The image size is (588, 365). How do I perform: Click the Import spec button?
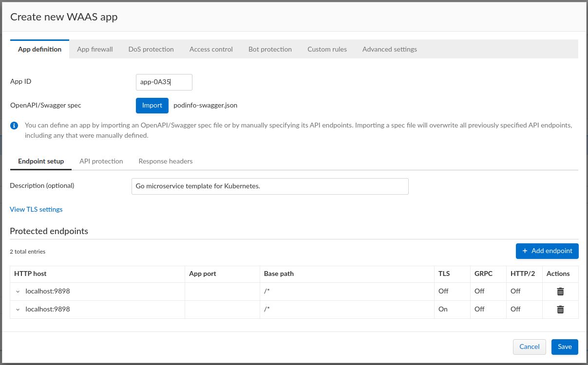[152, 105]
